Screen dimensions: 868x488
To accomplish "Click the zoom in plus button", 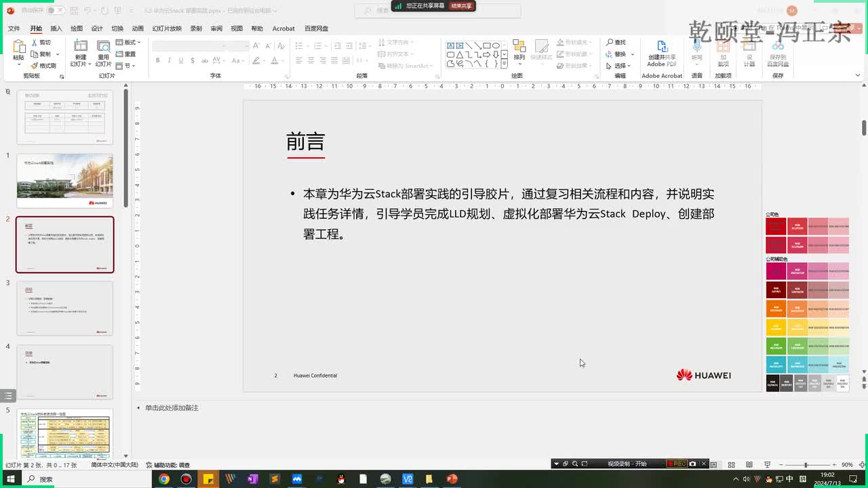I will pos(833,465).
